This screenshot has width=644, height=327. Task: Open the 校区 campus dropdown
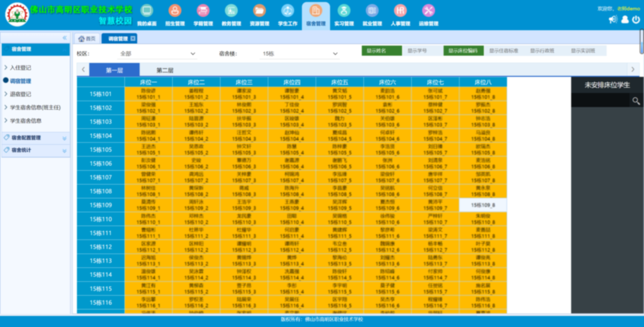158,54
